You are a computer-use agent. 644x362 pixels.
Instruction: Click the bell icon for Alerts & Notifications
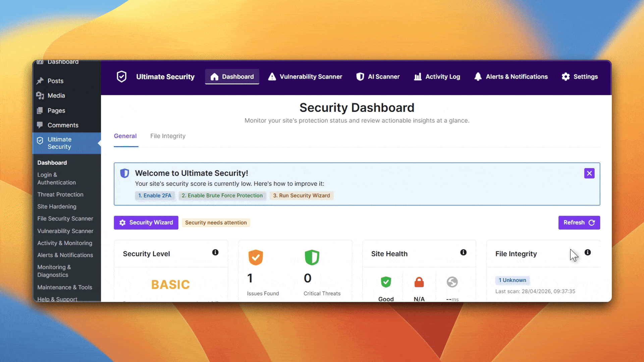(478, 77)
